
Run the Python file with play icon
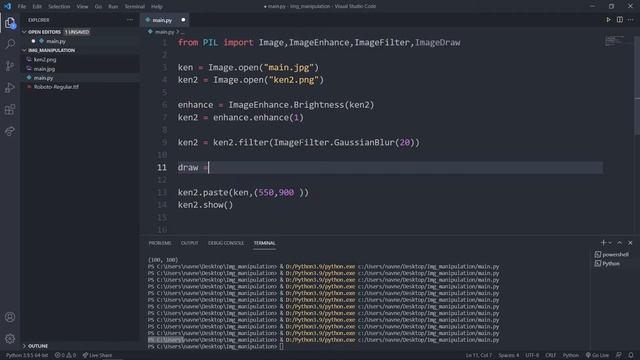tap(608, 20)
